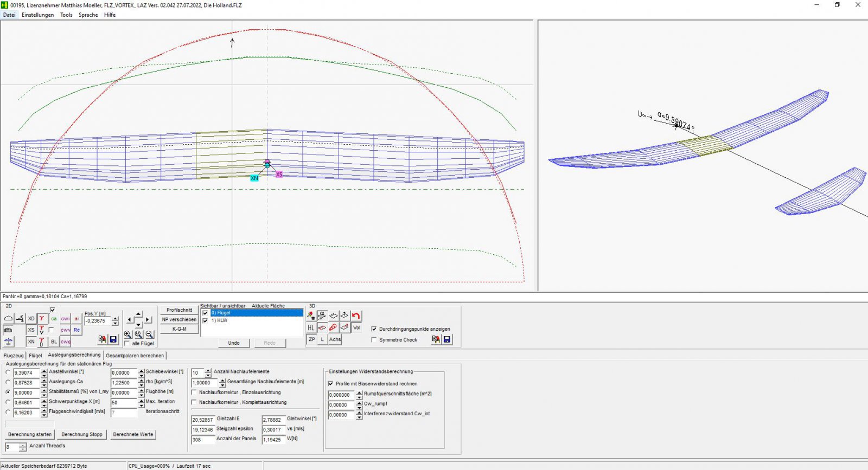Click the Achs axes button in 3D panel
The width and height of the screenshot is (868, 470).
coord(335,339)
